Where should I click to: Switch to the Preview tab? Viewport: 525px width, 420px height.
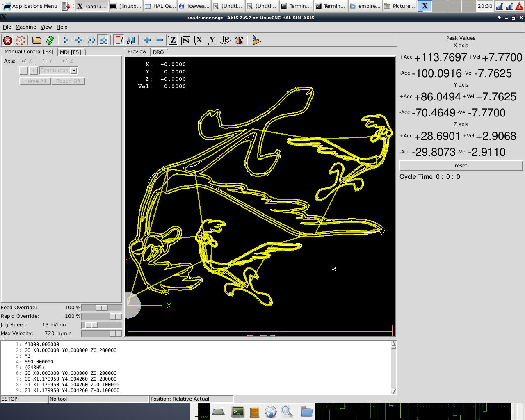click(x=137, y=52)
